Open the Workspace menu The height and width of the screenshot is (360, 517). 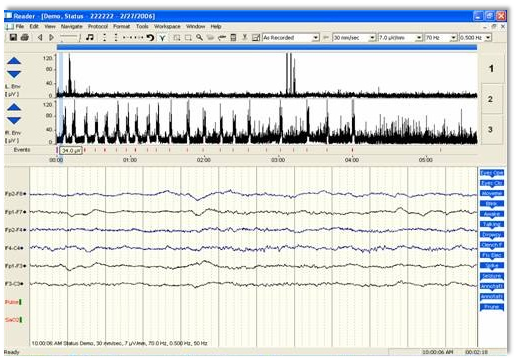click(167, 26)
